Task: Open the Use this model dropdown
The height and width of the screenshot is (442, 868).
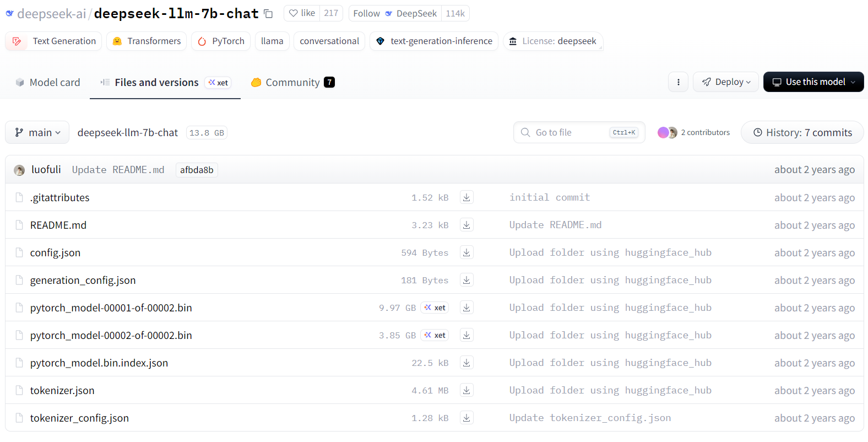Action: point(813,82)
